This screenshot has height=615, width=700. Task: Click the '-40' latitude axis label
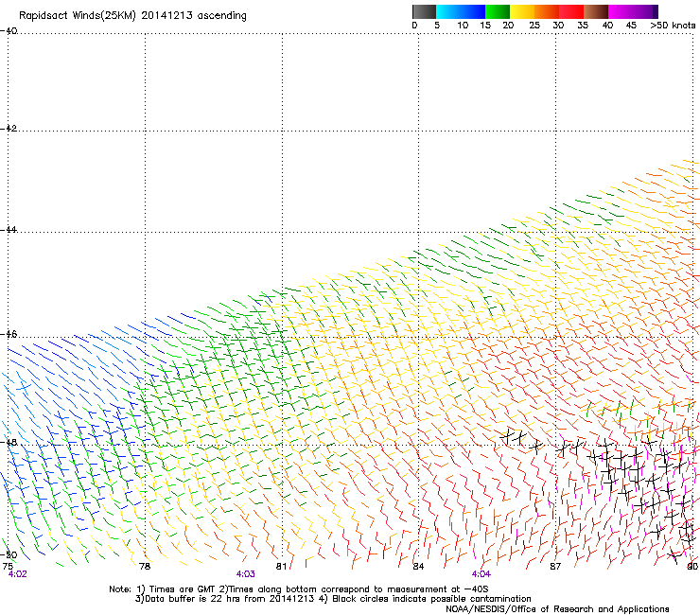pyautogui.click(x=9, y=31)
